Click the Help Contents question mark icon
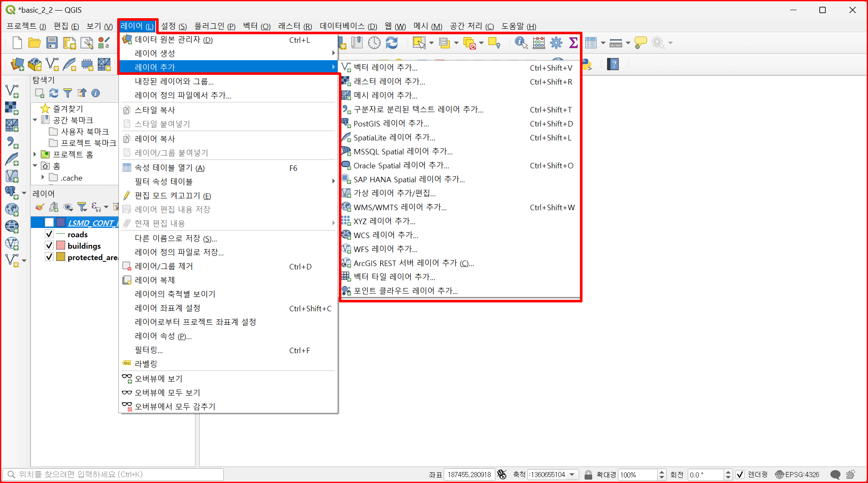 tap(613, 64)
